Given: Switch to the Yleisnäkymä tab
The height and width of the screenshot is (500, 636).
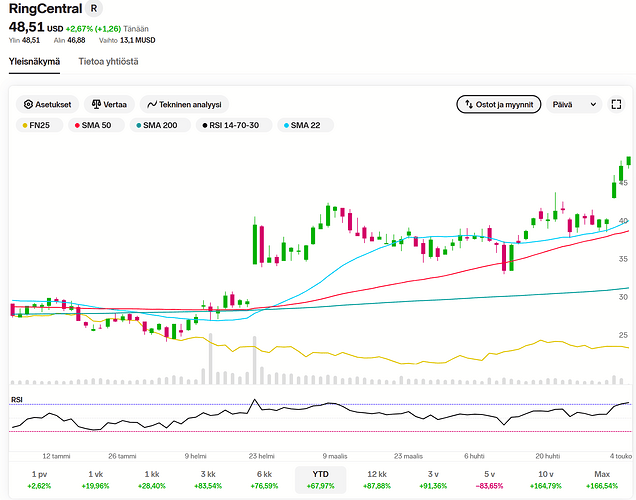Looking at the screenshot, I should (34, 62).
